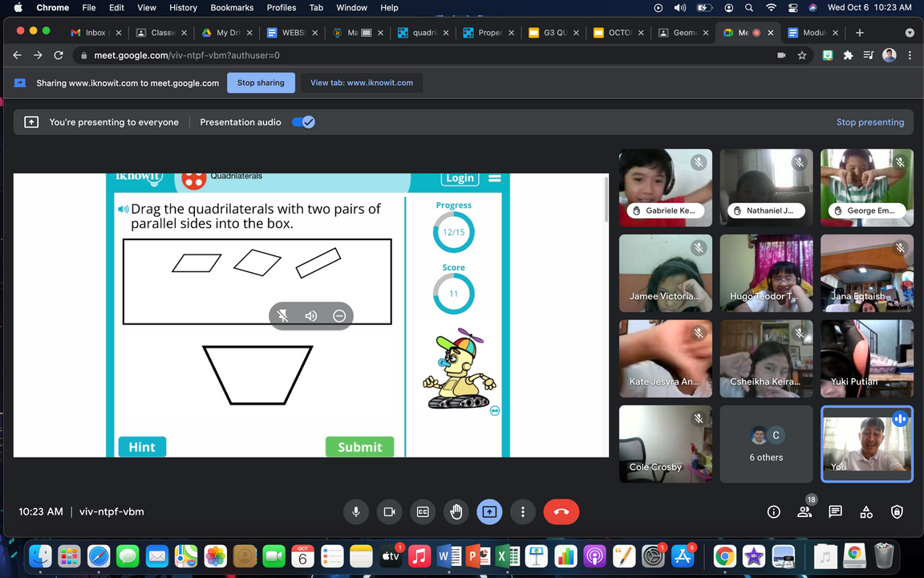
Task: Open the meeting details info icon
Action: (x=774, y=511)
